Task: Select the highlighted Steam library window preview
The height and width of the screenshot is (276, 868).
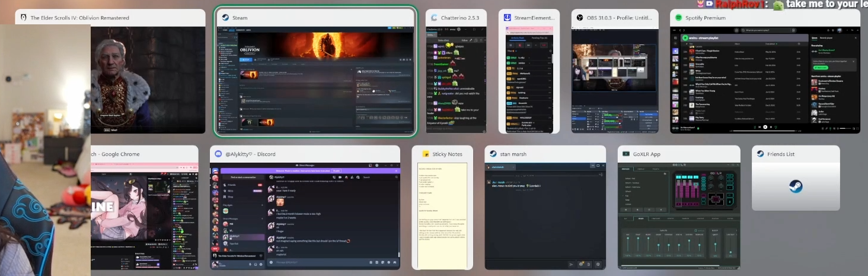Action: pyautogui.click(x=315, y=80)
